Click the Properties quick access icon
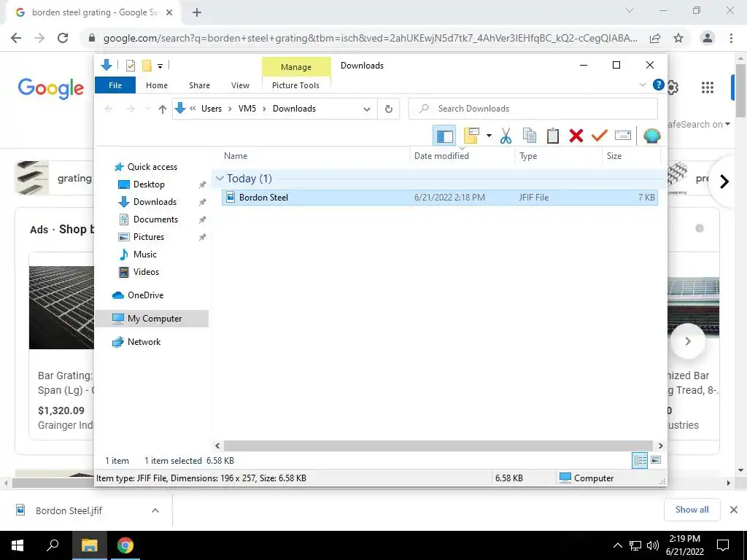This screenshot has width=747, height=560. pyautogui.click(x=130, y=65)
